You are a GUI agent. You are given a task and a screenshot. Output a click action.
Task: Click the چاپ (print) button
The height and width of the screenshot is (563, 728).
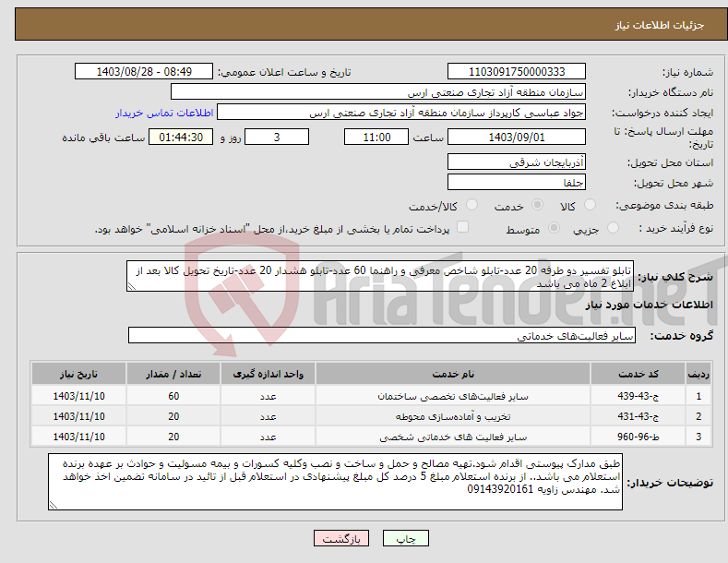(x=405, y=538)
